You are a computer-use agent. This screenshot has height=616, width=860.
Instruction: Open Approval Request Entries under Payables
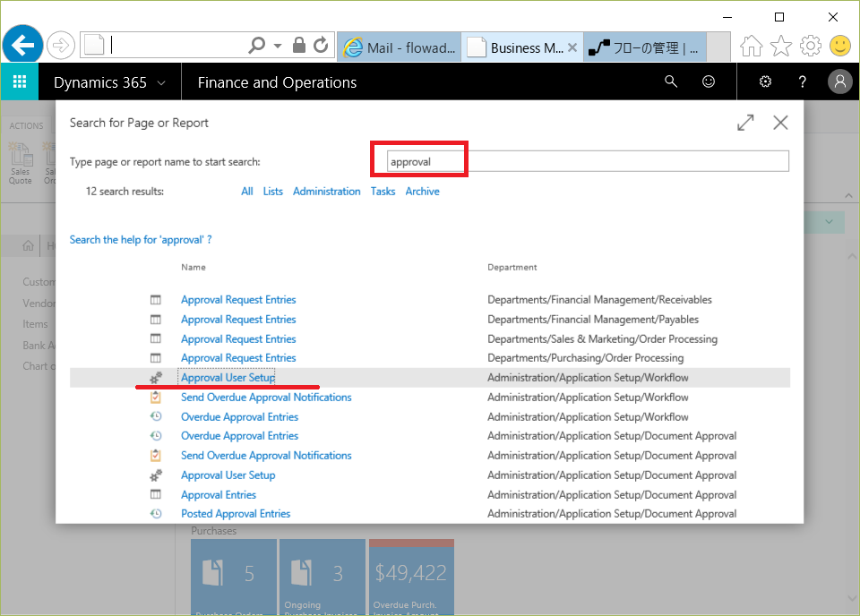coord(238,320)
